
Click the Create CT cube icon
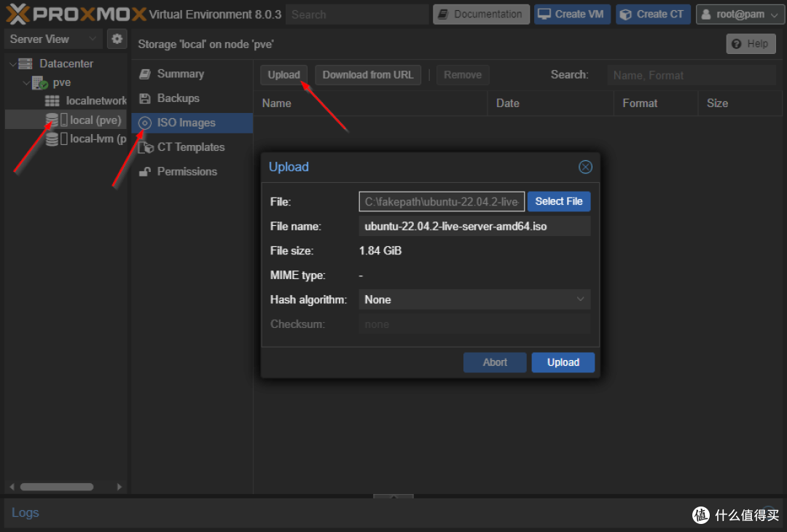tap(625, 15)
